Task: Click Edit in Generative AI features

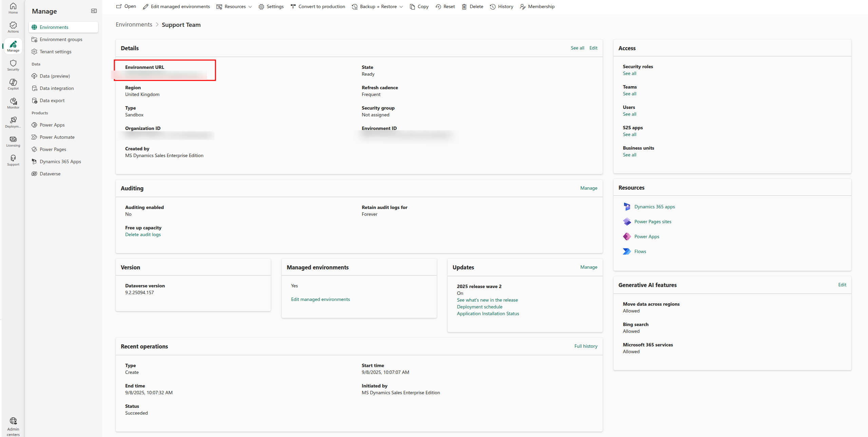Action: [x=842, y=285]
